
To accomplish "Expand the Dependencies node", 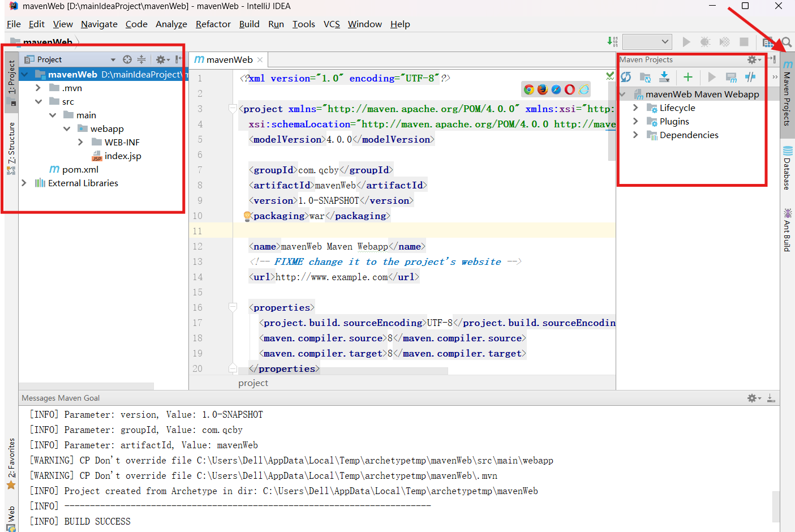I will [635, 135].
